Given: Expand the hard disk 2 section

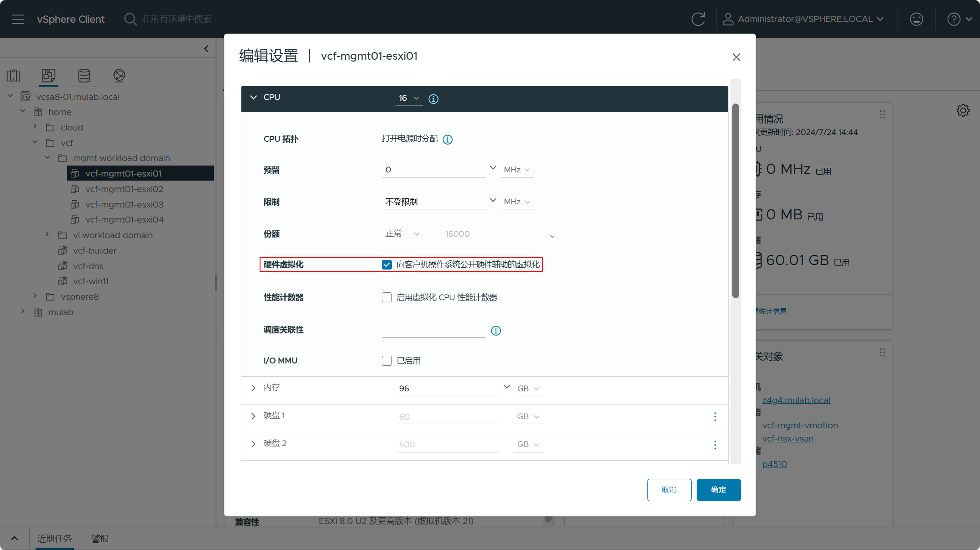Looking at the screenshot, I should (x=254, y=444).
